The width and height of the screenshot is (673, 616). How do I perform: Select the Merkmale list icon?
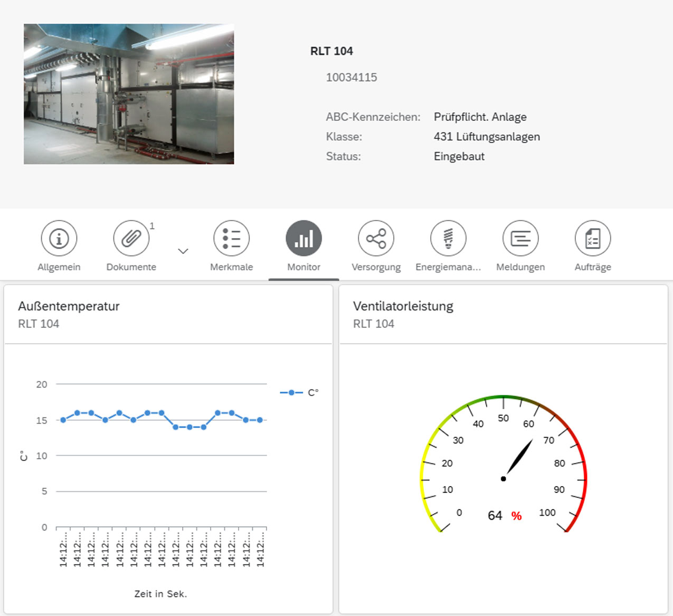tap(231, 239)
